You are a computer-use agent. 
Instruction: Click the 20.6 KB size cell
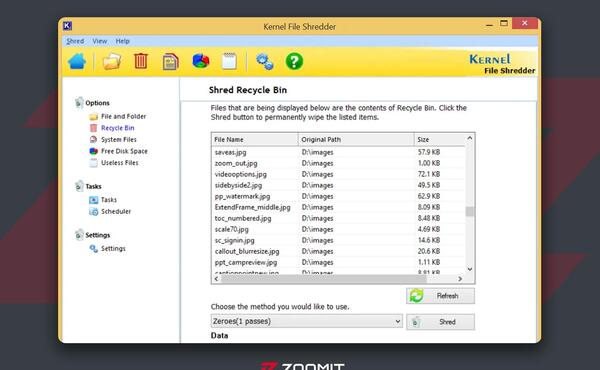point(429,251)
